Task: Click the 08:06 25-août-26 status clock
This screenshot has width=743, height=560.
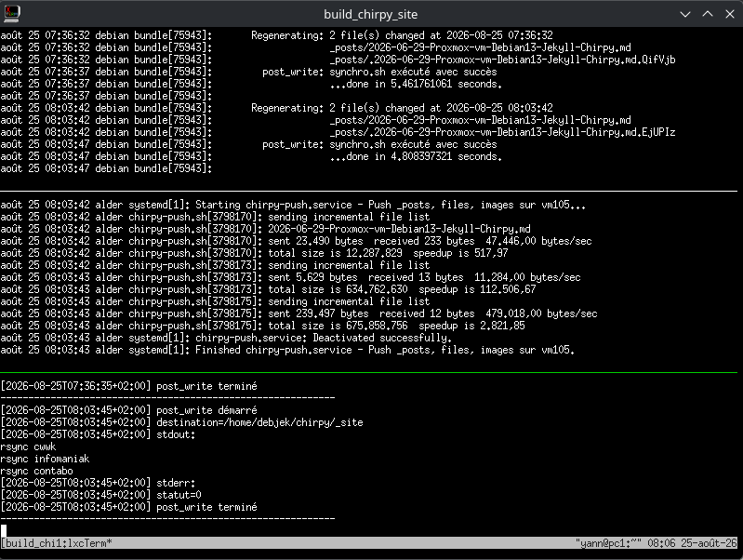Action: [692, 543]
